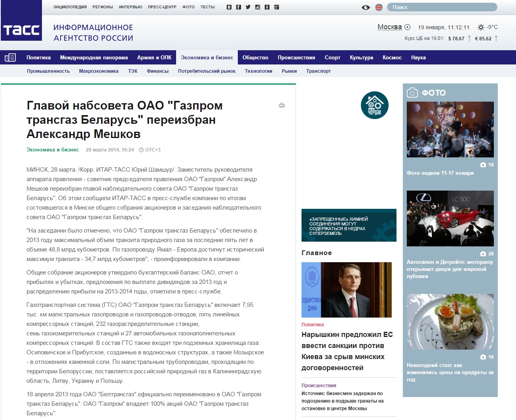Open the Lexus LC 500 auto show thumbnail
This screenshot has width=516, height=420.
point(450,218)
